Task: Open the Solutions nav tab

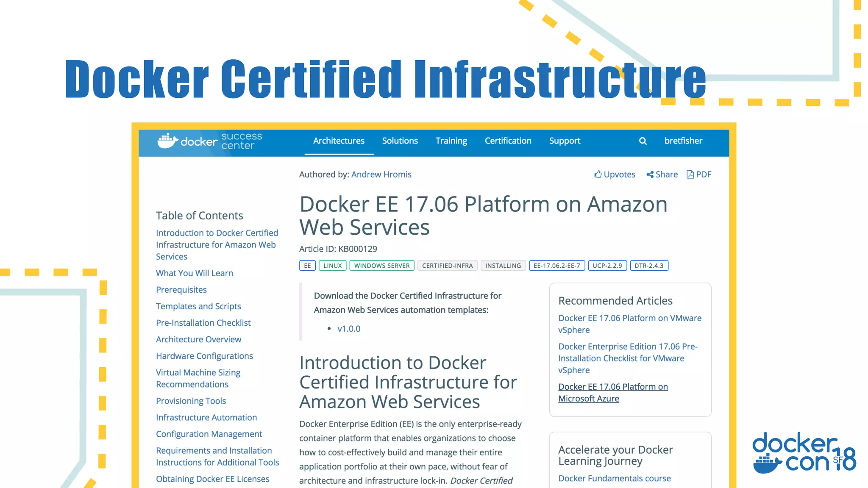Action: (x=400, y=141)
